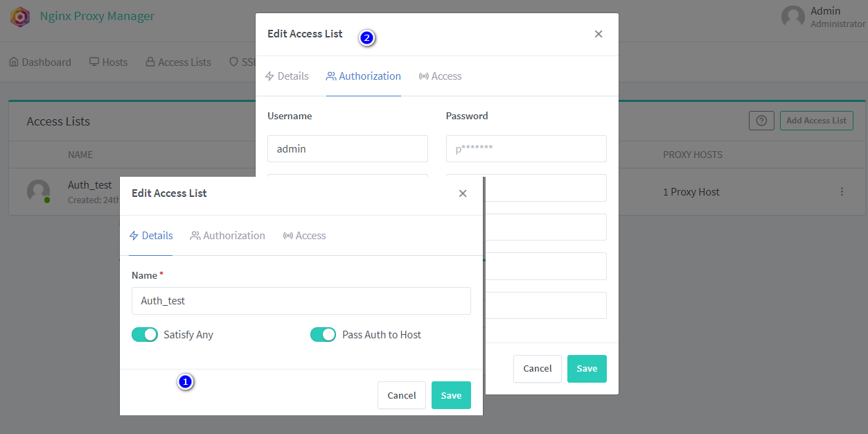The image size is (868, 434).
Task: Switch to Authorization tab in front dialog
Action: point(228,236)
